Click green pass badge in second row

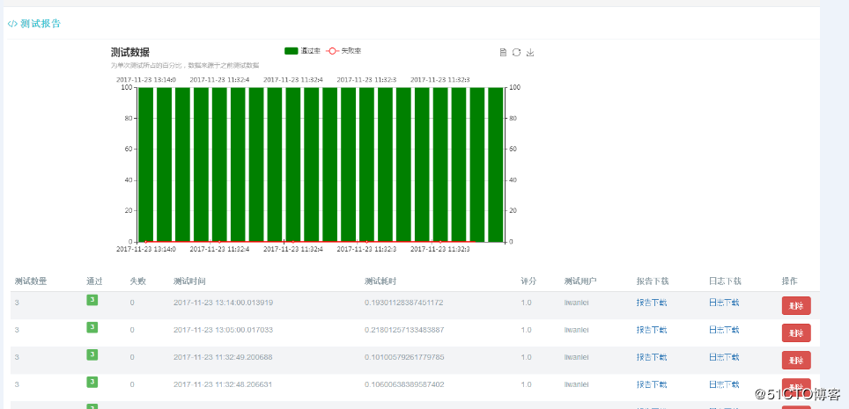(x=92, y=327)
